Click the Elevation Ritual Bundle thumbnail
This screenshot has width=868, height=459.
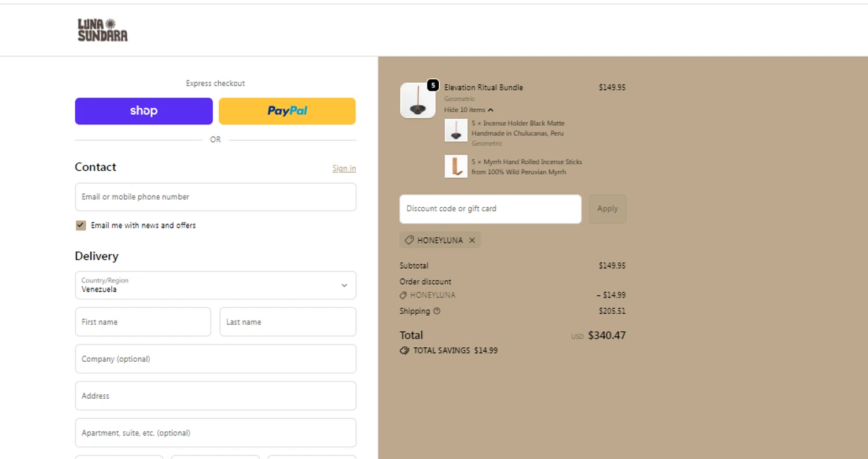(418, 100)
